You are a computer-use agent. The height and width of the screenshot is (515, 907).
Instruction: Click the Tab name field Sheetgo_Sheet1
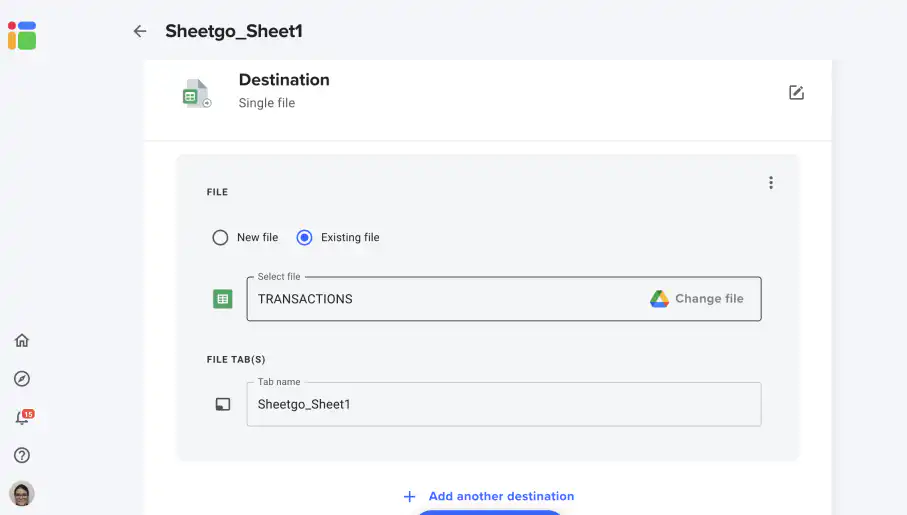[x=504, y=404]
